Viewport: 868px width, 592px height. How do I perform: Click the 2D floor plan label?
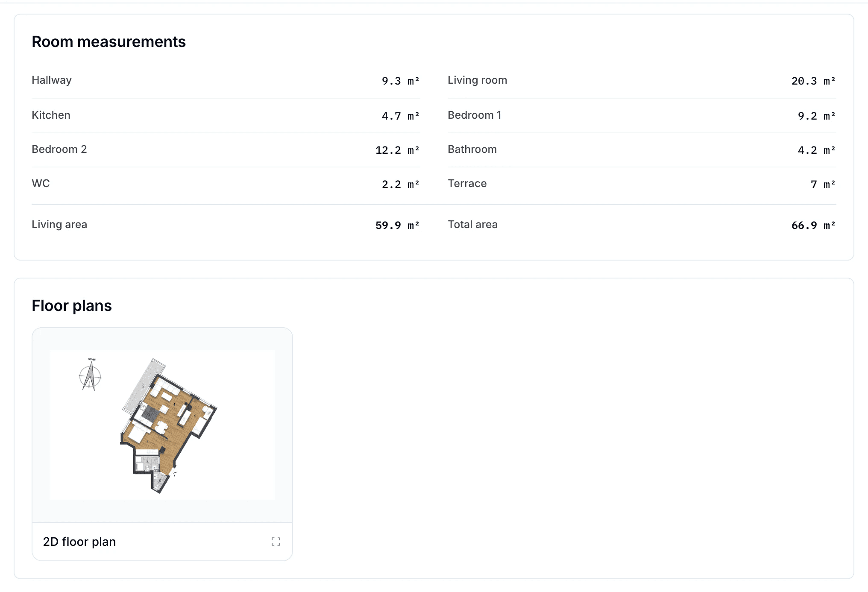point(79,542)
